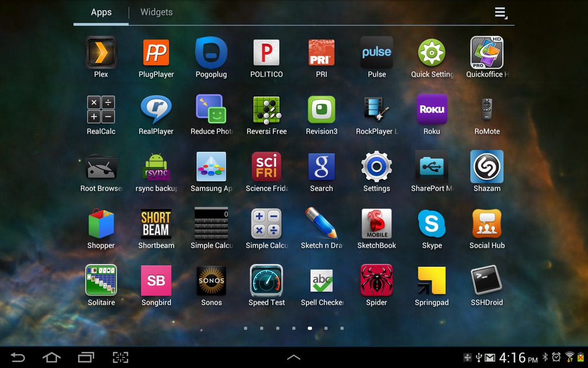Launch SSHDroid
This screenshot has height=368, width=588.
click(x=487, y=280)
